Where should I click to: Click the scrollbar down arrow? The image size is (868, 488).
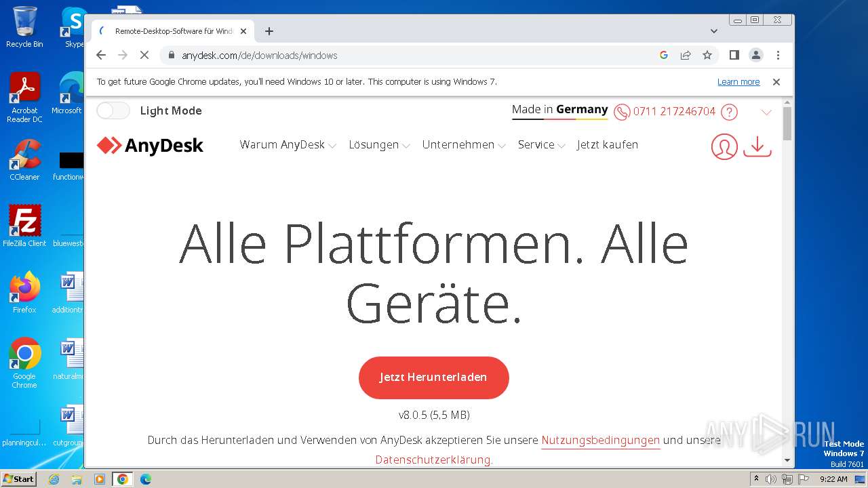coord(787,460)
